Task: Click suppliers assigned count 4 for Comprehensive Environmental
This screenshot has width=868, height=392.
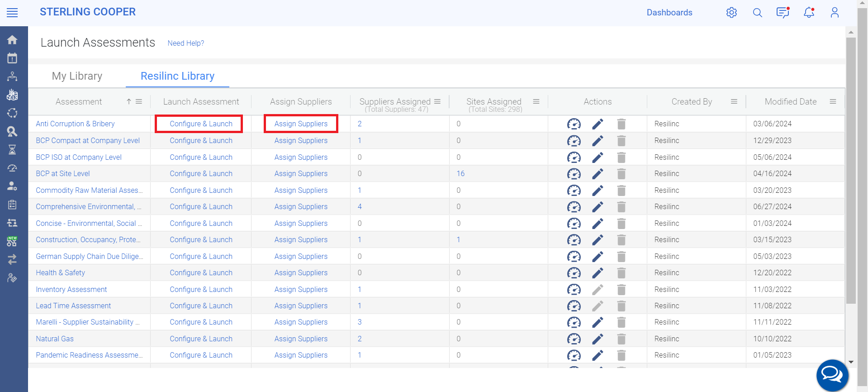Action: click(360, 207)
